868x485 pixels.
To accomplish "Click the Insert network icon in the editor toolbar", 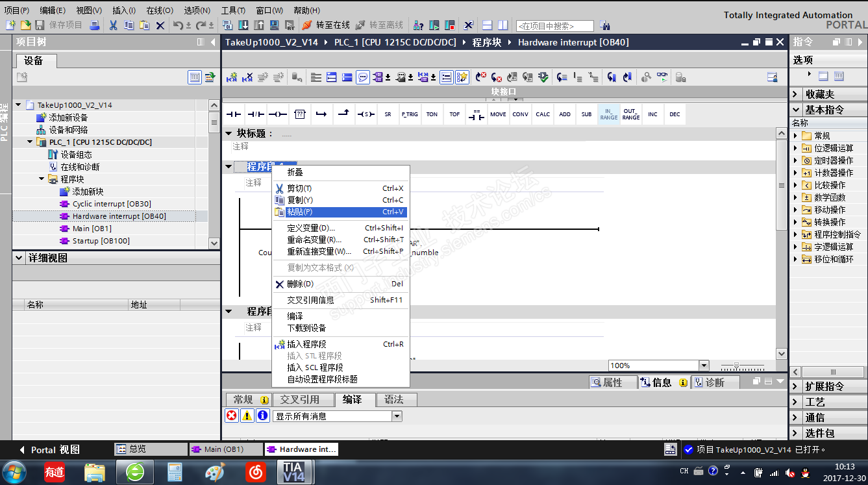I will [x=231, y=77].
